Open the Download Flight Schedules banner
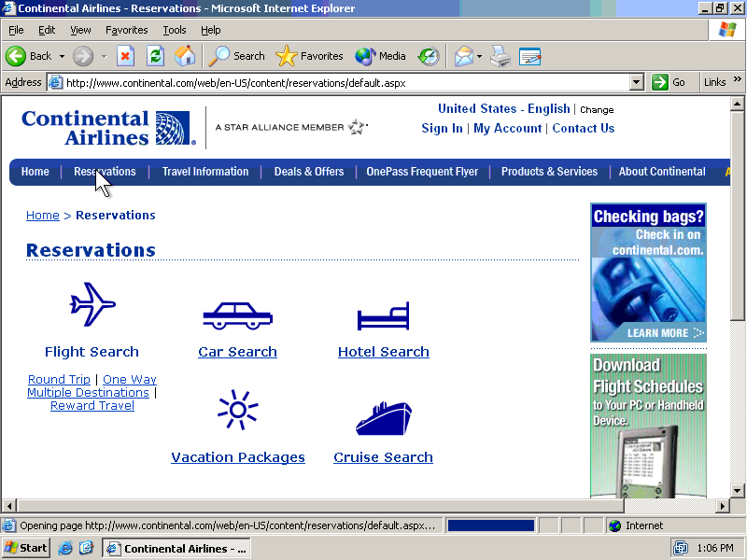The image size is (747, 560). [x=648, y=426]
